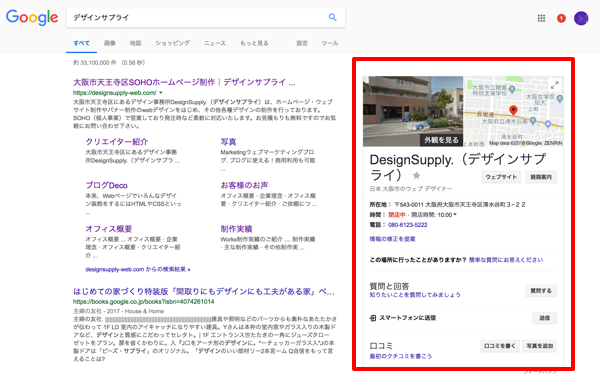The image size is (600, 375).
Task: Expand the map with the fullscreen arrows icon
Action: pos(554,85)
